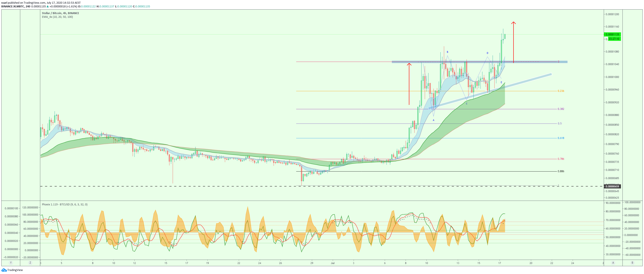Click wave label C near the trendline
644x274 pixels.
467,104
